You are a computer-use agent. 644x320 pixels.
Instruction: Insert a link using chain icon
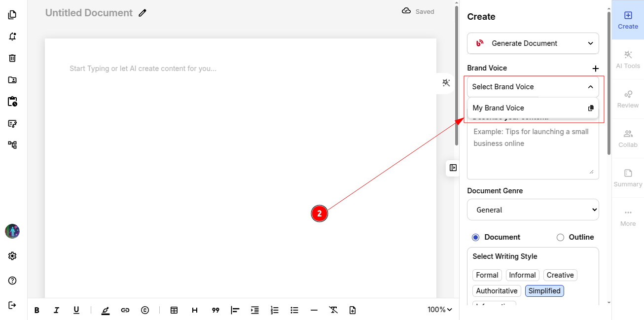pyautogui.click(x=125, y=310)
